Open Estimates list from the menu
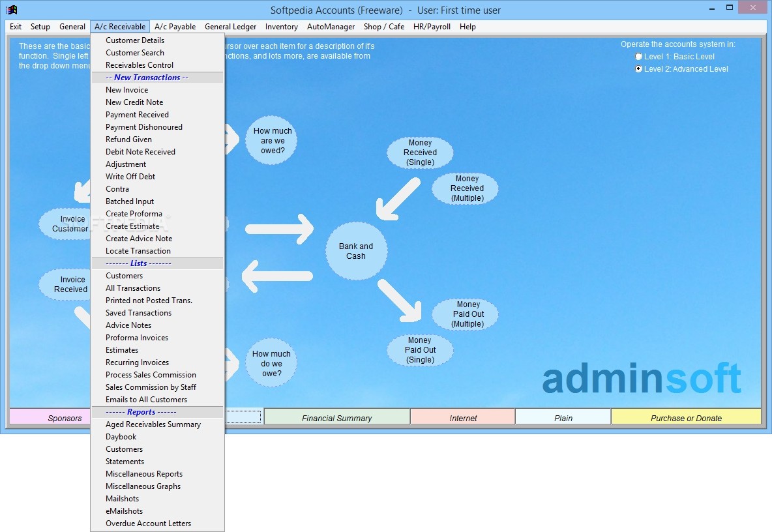Viewport: 772px width, 532px height. pyautogui.click(x=158, y=350)
